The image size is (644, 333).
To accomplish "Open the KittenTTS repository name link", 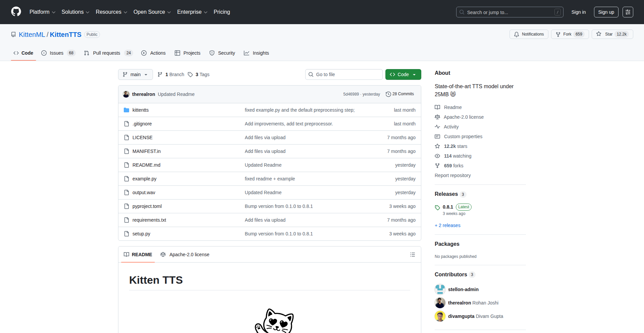I will (x=66, y=35).
